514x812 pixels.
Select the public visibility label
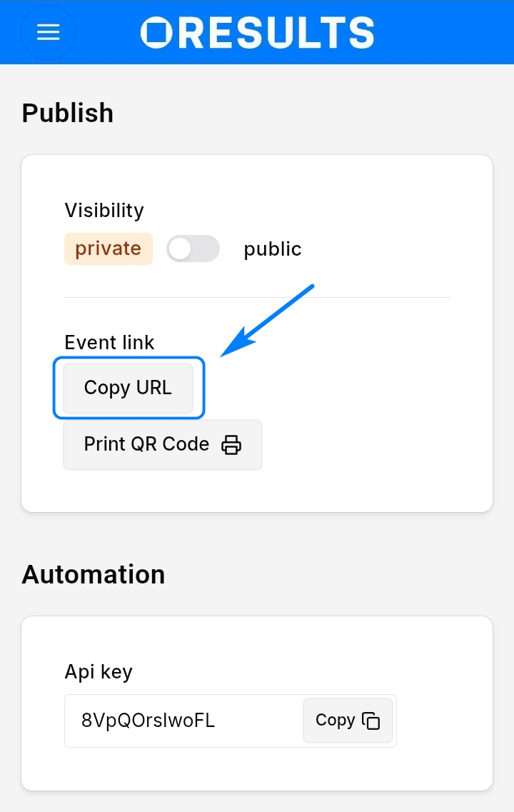pyautogui.click(x=273, y=249)
